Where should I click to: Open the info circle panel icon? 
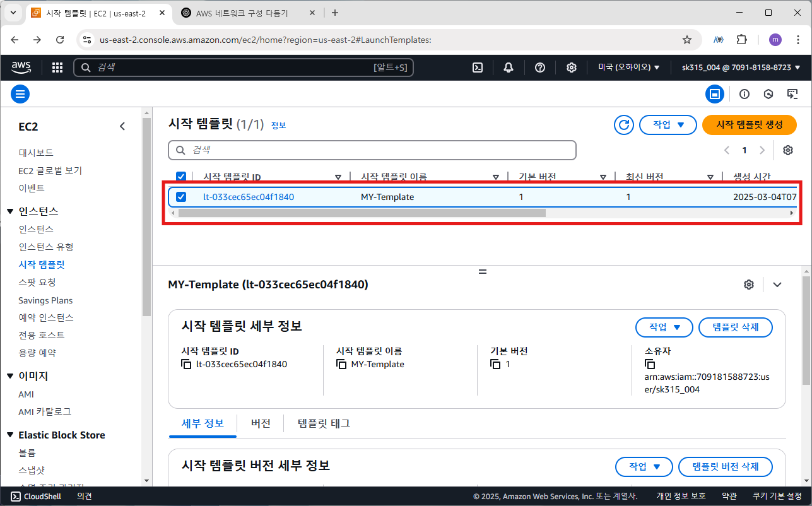pyautogui.click(x=744, y=95)
